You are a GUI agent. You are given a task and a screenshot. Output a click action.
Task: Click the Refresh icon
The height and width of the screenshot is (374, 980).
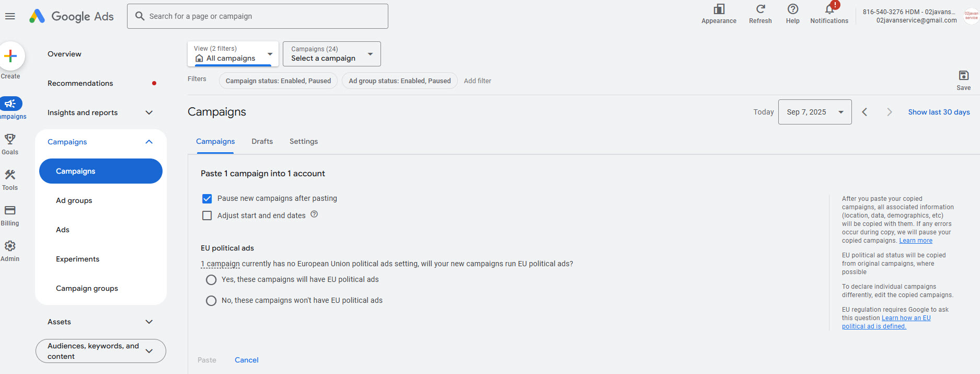(x=760, y=9)
